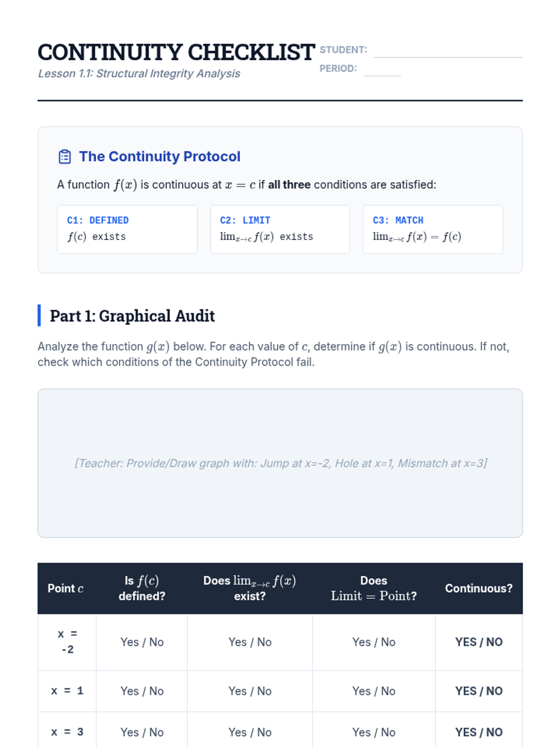Click the clipboard icon beside The Continuity Protocol
Viewport: 560px width, 747px height.
pyautogui.click(x=65, y=156)
